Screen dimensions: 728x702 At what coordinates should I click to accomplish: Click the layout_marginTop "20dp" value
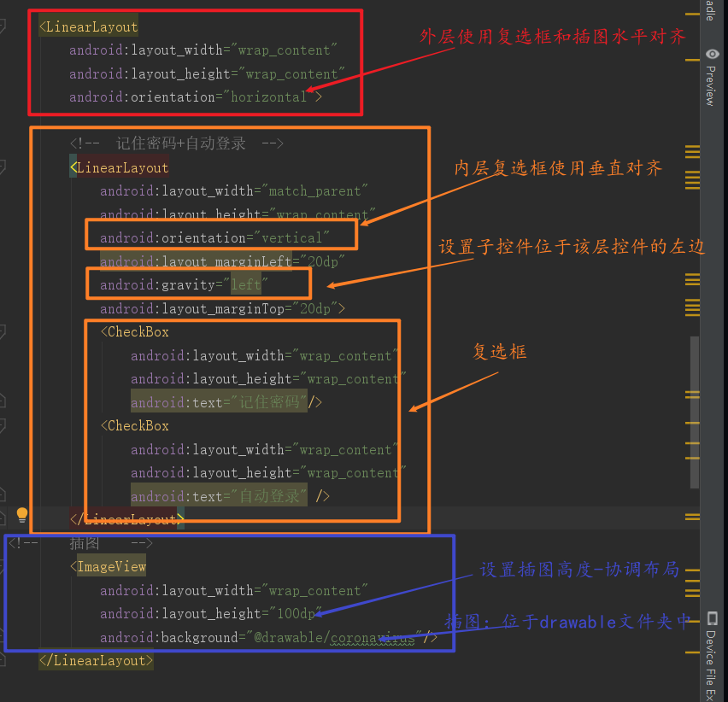tap(315, 308)
